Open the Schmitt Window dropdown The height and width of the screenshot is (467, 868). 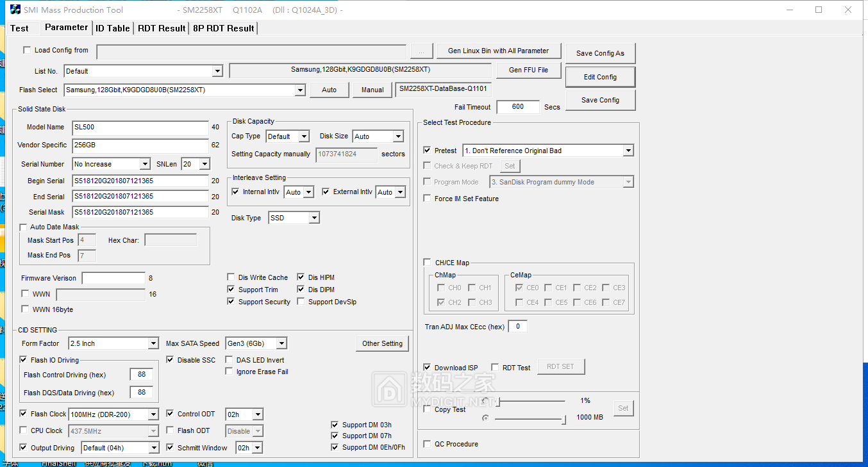[x=257, y=448]
